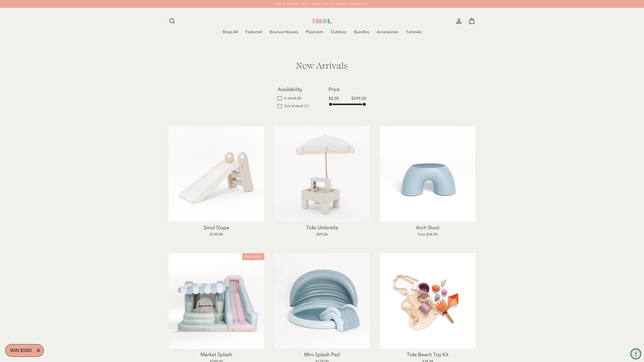This screenshot has height=362, width=644.
Task: Click the top bundles announcement banner
Action: [x=322, y=4]
